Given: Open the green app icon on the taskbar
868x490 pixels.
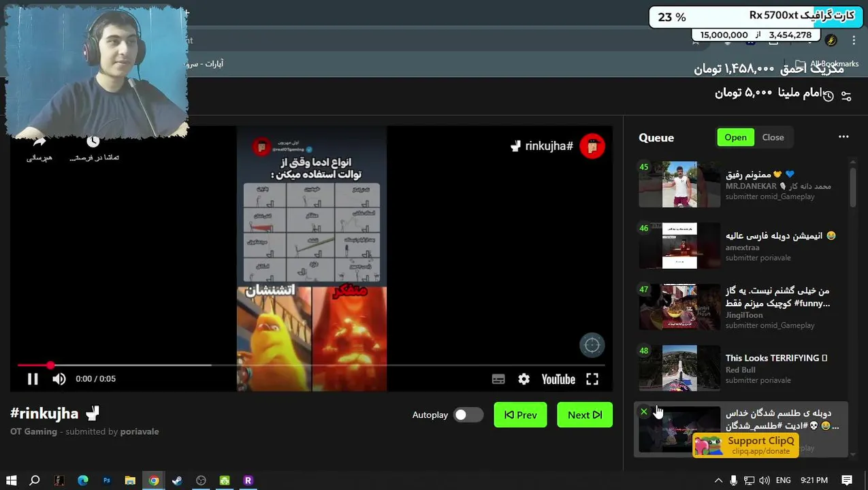Looking at the screenshot, I should point(225,480).
